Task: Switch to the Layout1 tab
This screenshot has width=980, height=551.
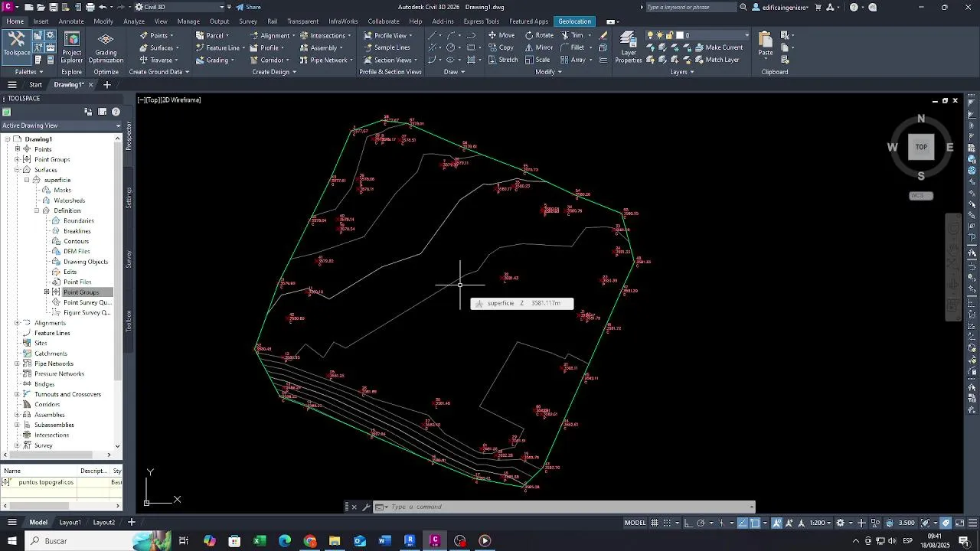Action: pyautogui.click(x=70, y=523)
